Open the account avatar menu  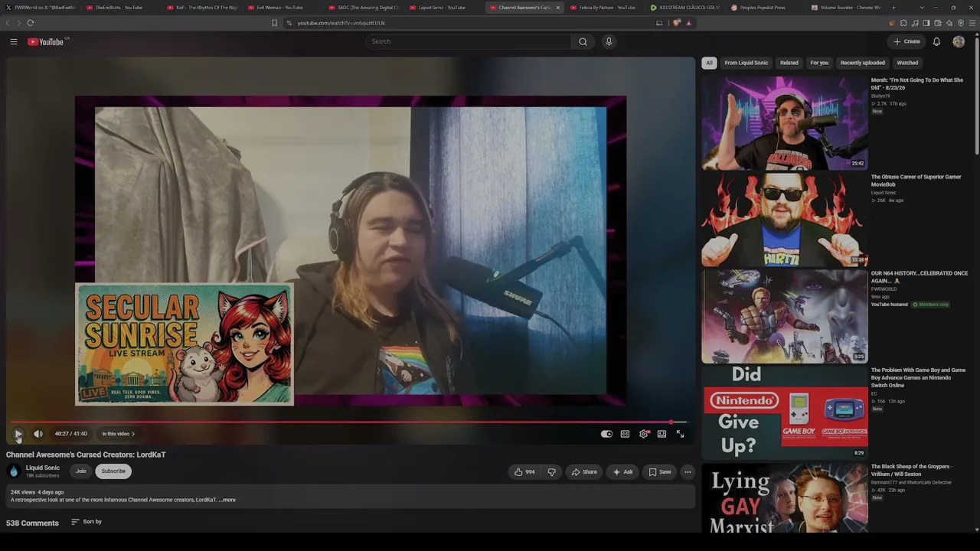(x=959, y=41)
